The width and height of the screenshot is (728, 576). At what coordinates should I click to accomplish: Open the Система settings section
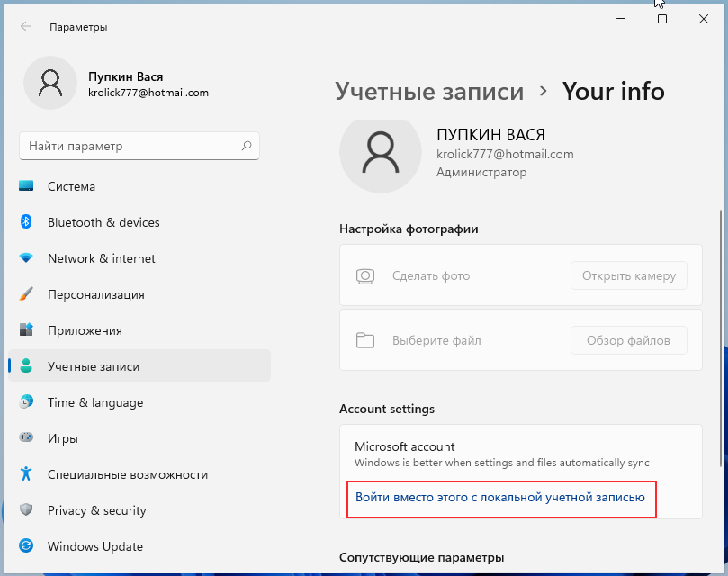point(71,186)
